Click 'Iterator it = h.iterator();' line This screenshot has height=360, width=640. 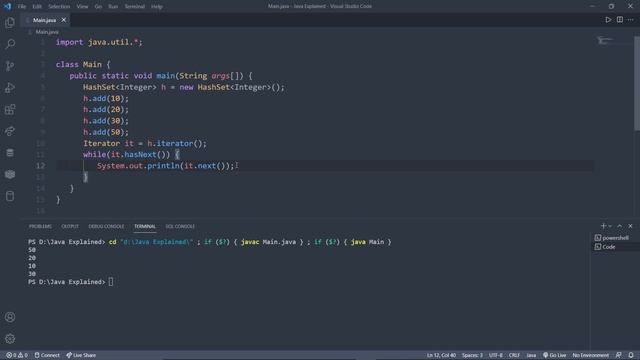145,143
